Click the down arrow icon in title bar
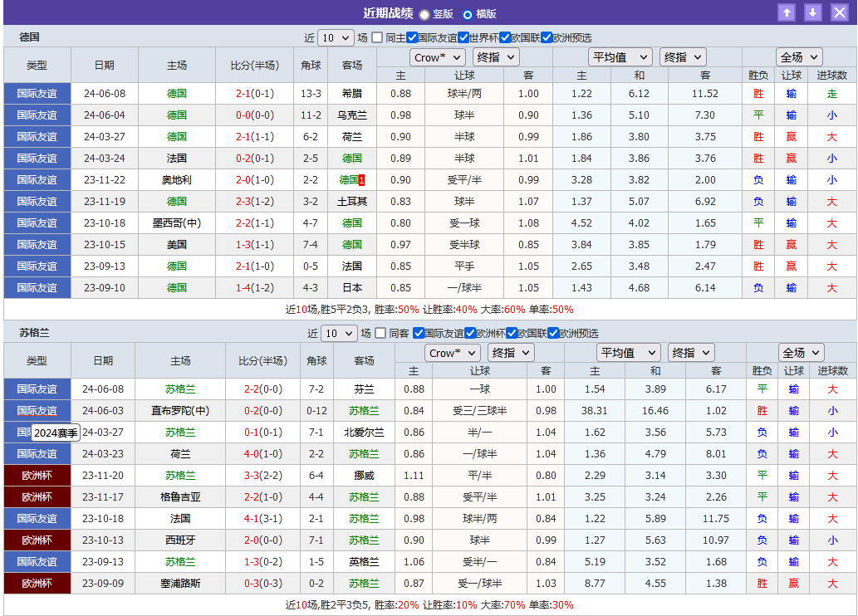The height and width of the screenshot is (616, 858). [812, 12]
